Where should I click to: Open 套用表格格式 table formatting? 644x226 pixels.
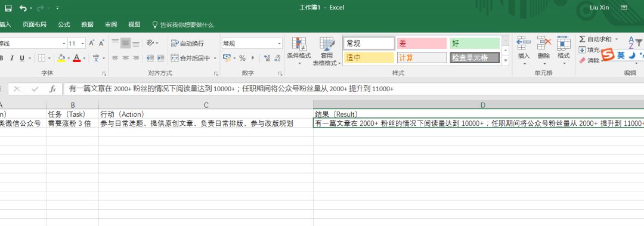327,51
